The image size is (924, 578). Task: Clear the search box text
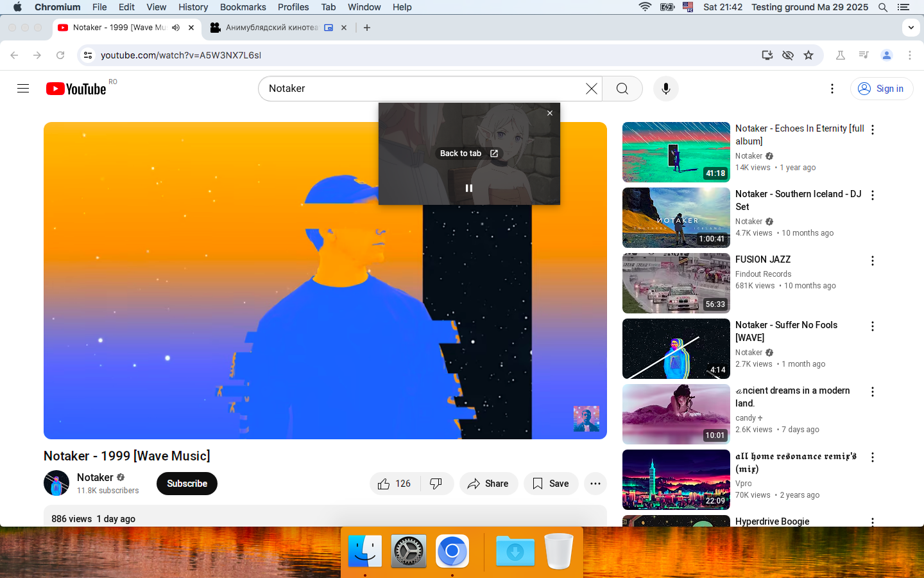point(591,89)
